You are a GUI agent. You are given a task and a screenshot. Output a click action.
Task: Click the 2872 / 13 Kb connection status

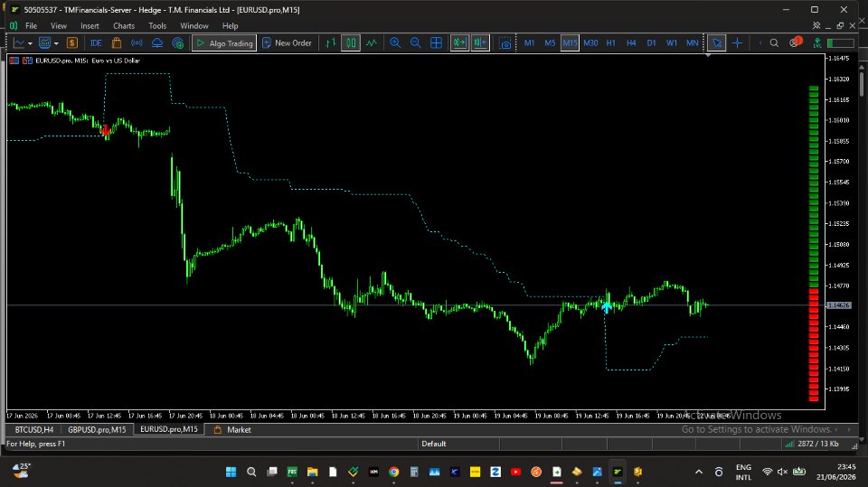pyautogui.click(x=813, y=444)
